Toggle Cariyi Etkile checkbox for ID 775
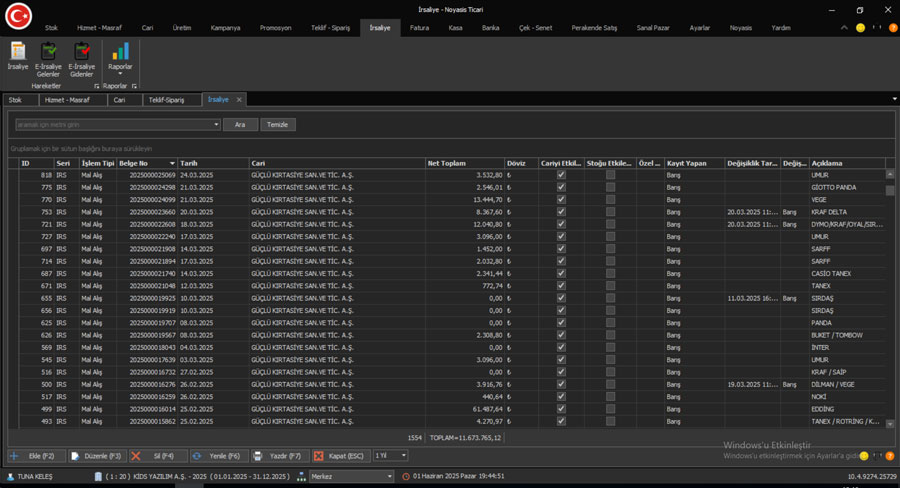The height and width of the screenshot is (488, 900). (x=561, y=187)
